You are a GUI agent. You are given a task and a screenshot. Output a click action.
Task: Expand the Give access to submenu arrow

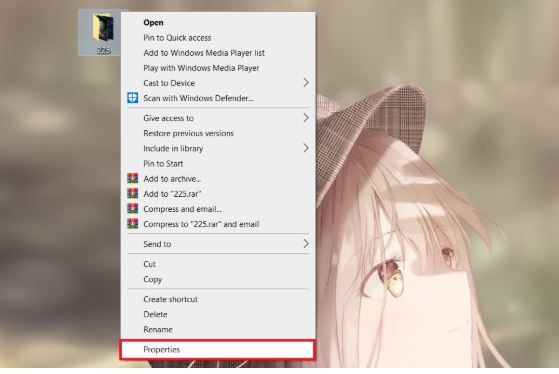coord(306,118)
